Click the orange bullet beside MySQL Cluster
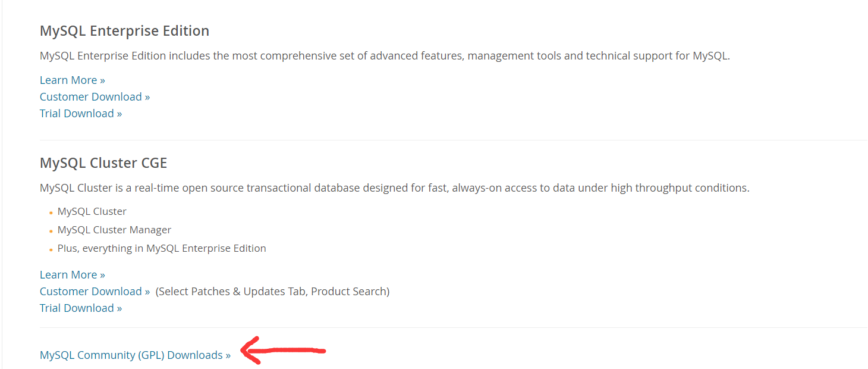 (x=51, y=212)
